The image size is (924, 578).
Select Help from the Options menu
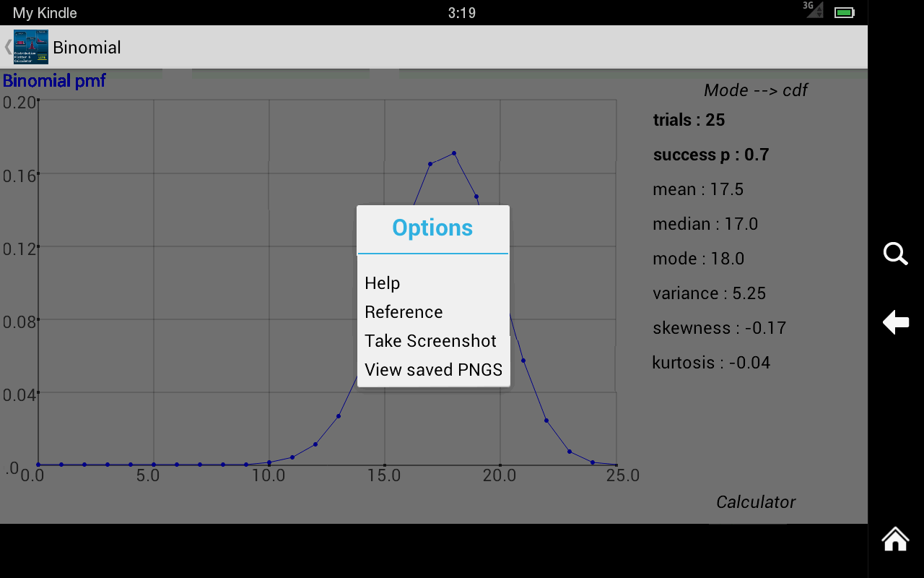click(x=383, y=283)
